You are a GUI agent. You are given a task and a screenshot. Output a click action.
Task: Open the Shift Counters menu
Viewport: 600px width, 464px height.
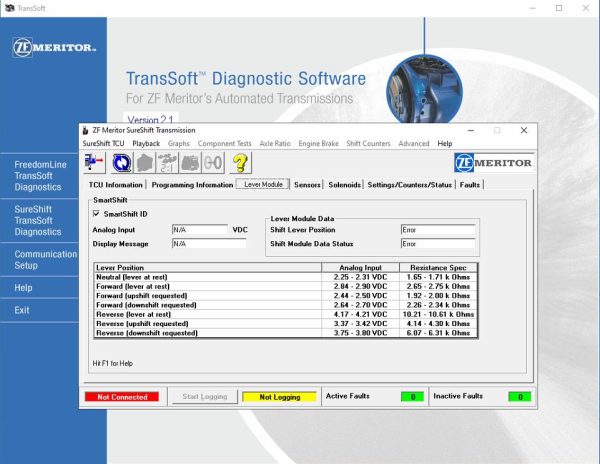pyautogui.click(x=368, y=143)
